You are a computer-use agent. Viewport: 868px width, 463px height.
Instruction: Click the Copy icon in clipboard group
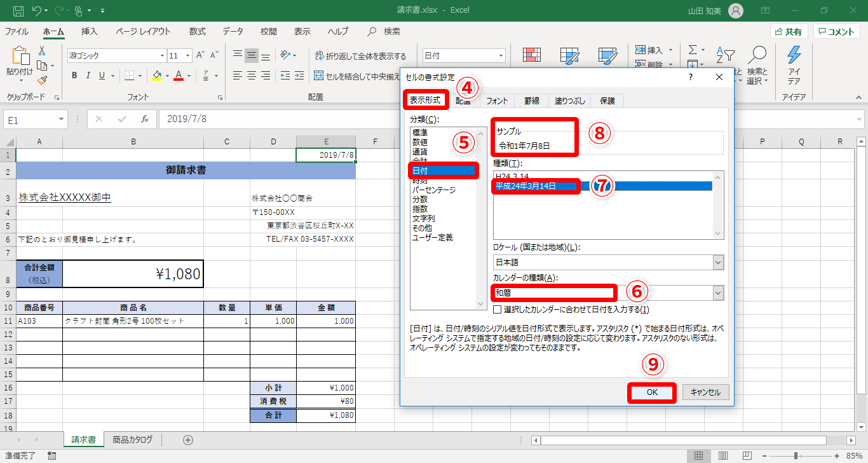(x=42, y=66)
